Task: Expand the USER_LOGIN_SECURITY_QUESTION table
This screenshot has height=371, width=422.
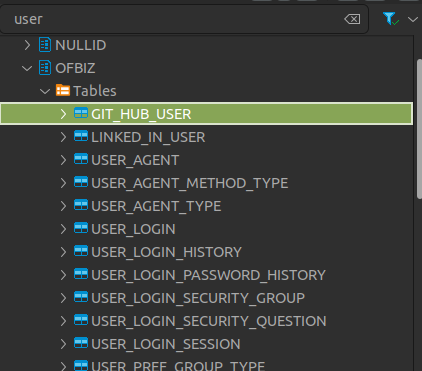Action: click(63, 321)
